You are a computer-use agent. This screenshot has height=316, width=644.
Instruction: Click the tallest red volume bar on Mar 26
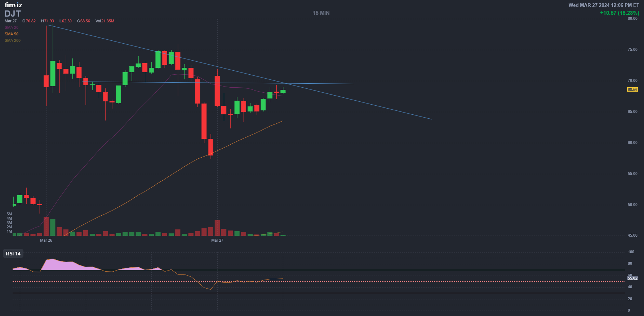pos(46,226)
